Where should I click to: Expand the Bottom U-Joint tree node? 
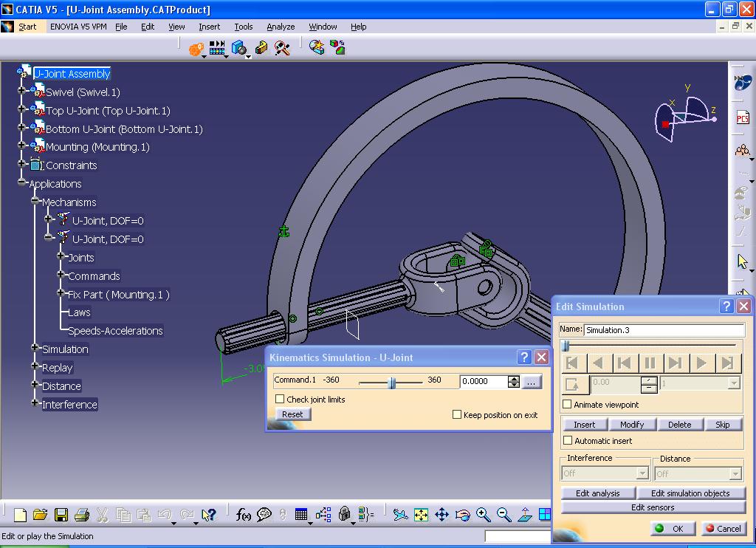pyautogui.click(x=21, y=127)
